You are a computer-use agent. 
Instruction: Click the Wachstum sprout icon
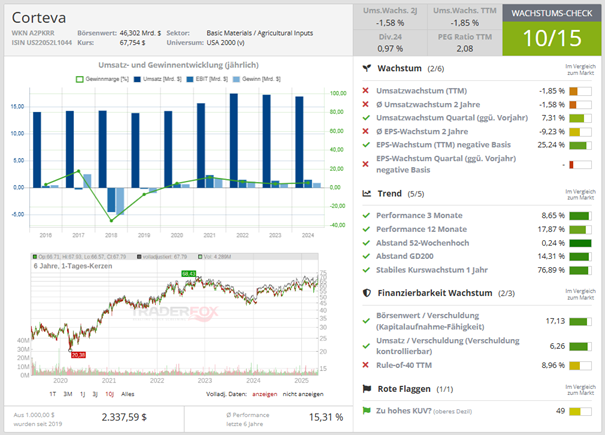pos(367,68)
